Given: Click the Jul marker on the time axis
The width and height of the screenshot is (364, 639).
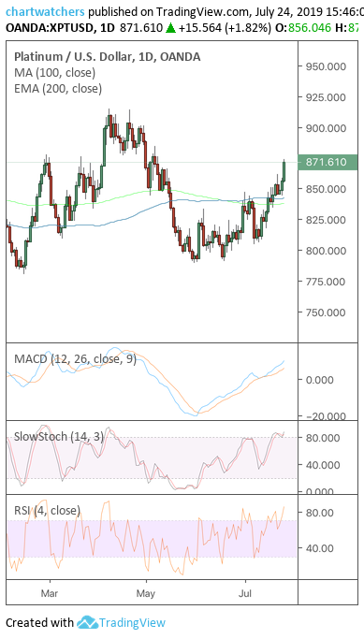Looking at the screenshot, I should (x=245, y=593).
